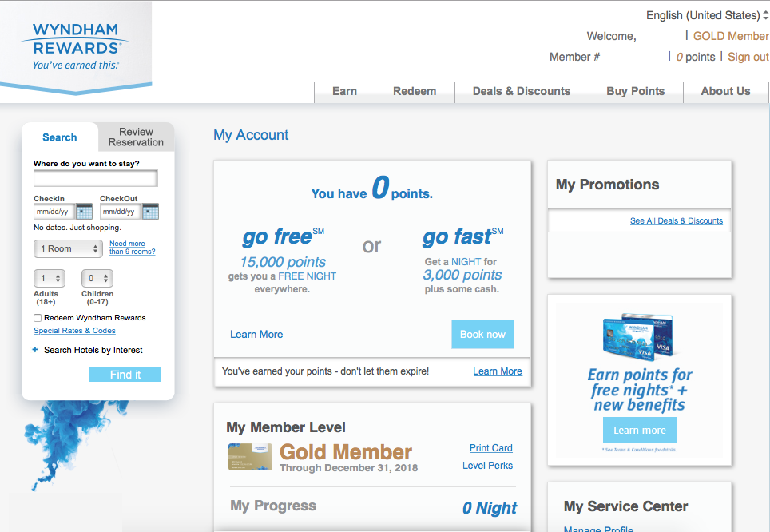Click the go fast heading
The width and height of the screenshot is (770, 532).
click(463, 236)
